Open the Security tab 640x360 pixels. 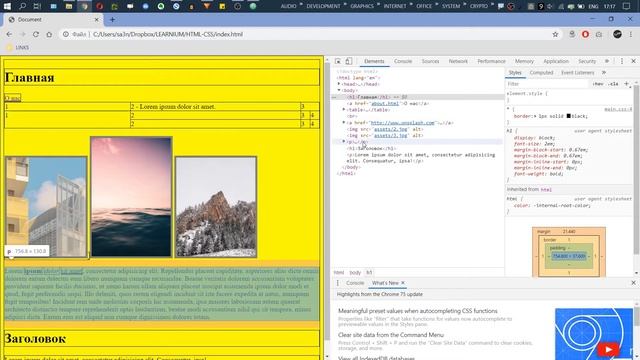(587, 61)
